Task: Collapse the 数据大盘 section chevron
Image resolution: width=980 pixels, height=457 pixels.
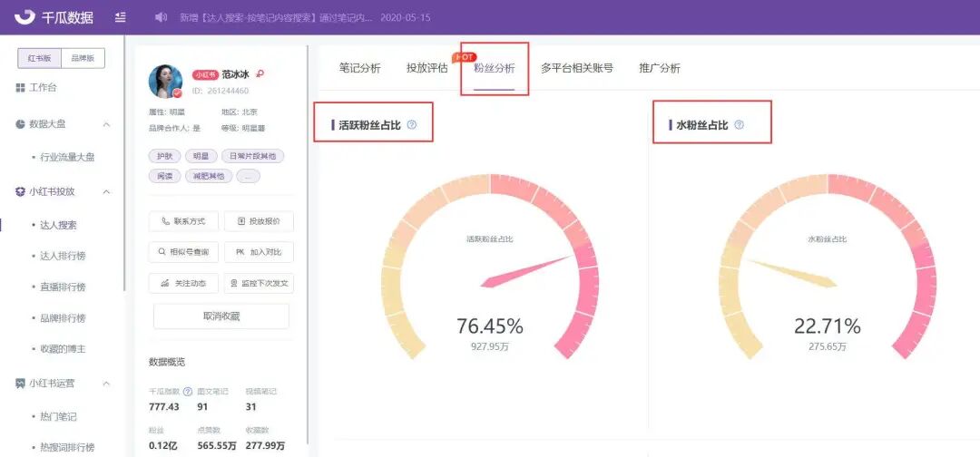Action: pos(106,124)
